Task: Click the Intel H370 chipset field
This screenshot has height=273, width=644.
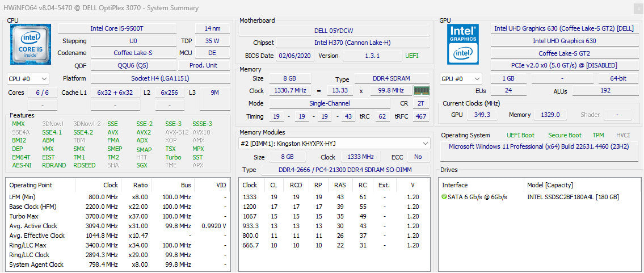Action: [x=353, y=43]
